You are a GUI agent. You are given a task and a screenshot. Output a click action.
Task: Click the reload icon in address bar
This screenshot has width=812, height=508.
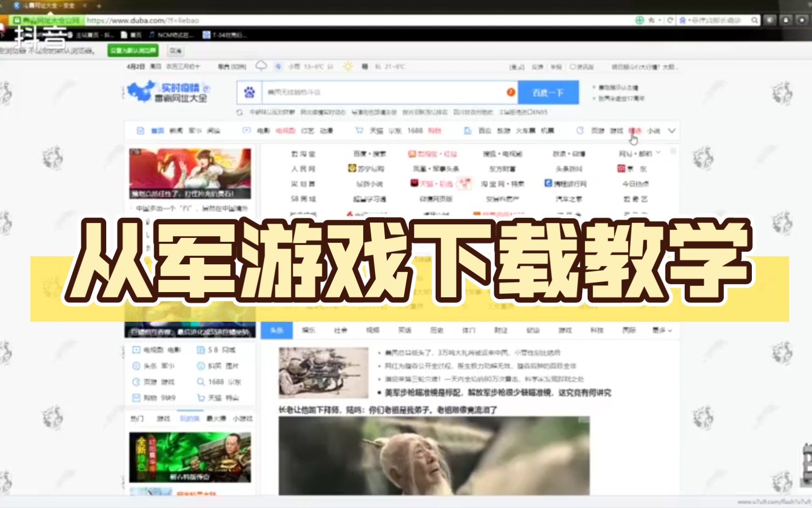click(670, 20)
